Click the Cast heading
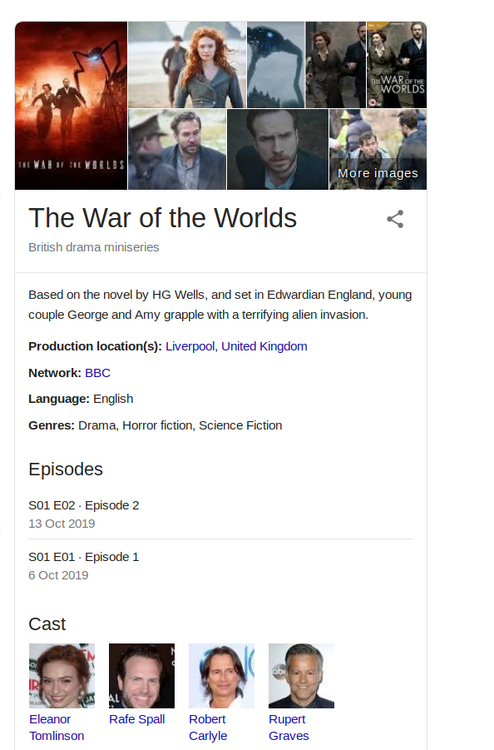The width and height of the screenshot is (494, 750). pos(47,624)
